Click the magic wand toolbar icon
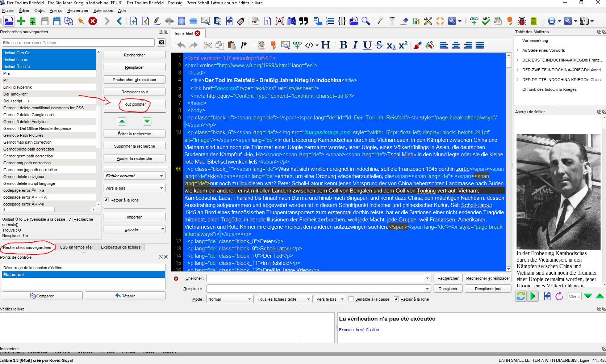The image size is (606, 364). point(380,21)
